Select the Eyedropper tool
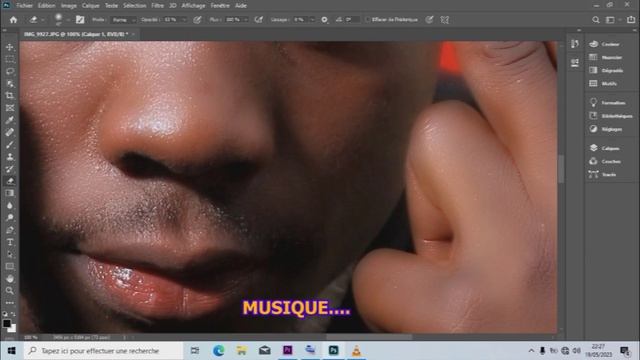 [x=10, y=120]
